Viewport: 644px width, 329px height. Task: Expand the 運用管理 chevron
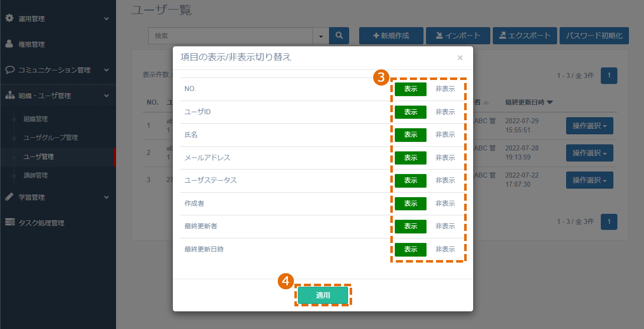pyautogui.click(x=106, y=19)
